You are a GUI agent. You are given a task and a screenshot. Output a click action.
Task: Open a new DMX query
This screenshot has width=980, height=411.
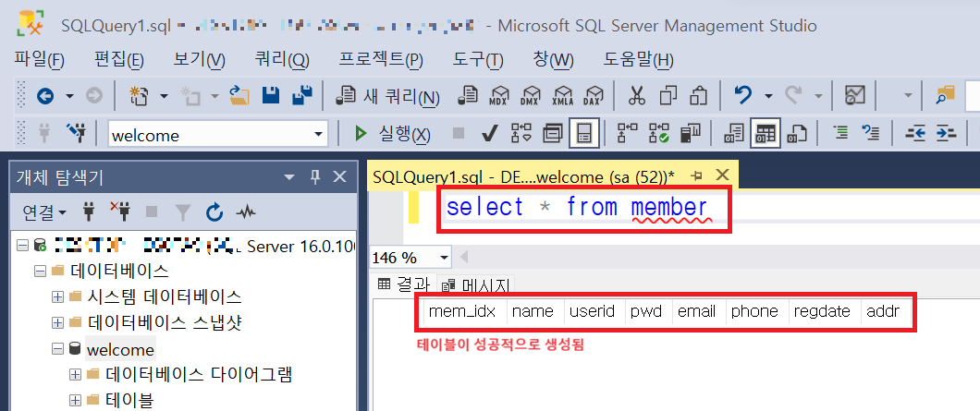530,95
